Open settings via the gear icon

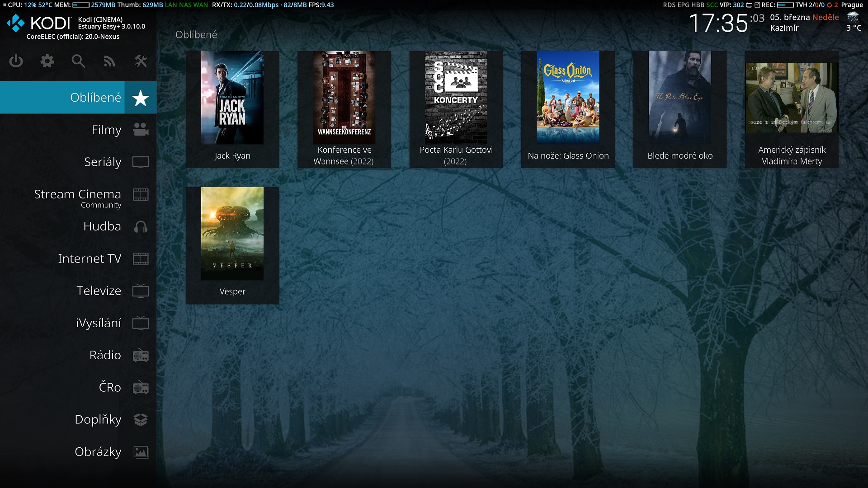tap(47, 61)
